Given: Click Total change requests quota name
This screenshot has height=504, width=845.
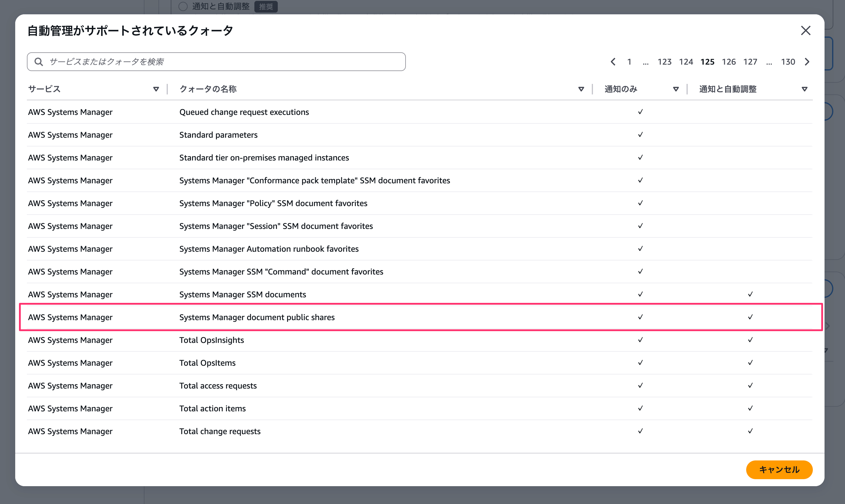Looking at the screenshot, I should pos(220,431).
